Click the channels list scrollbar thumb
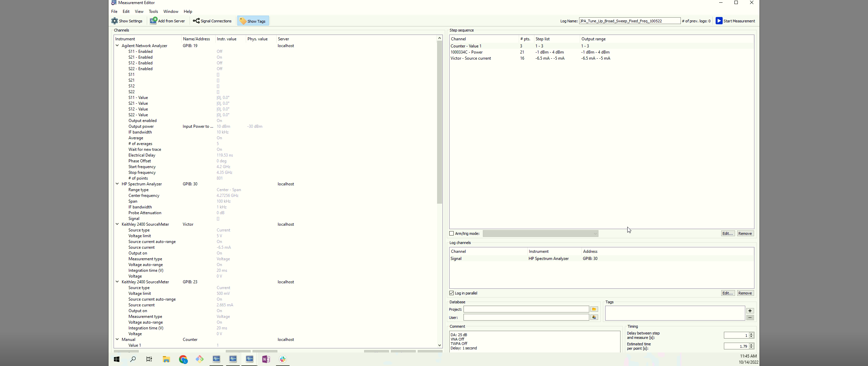Image resolution: width=868 pixels, height=366 pixels. pyautogui.click(x=439, y=122)
